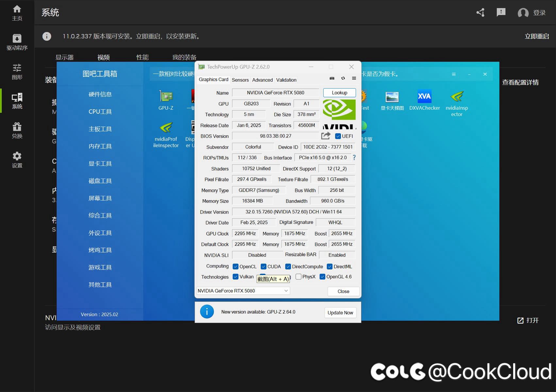Uncheck the CUDA checkbox
This screenshot has width=556, height=392.
pos(263,267)
